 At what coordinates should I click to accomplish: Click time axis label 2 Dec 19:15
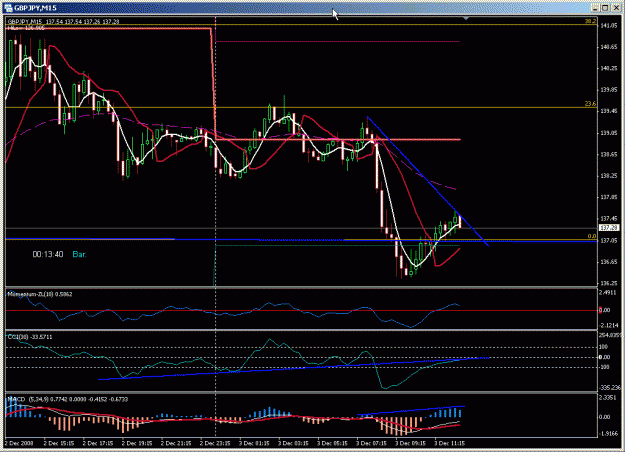pyautogui.click(x=137, y=443)
